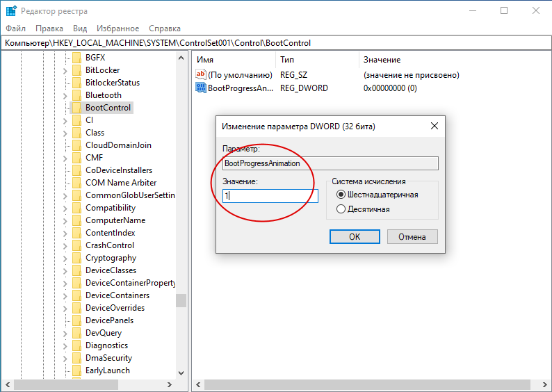This screenshot has height=392, width=552.
Task: Click the Bluetooth folder icon
Action: point(76,95)
